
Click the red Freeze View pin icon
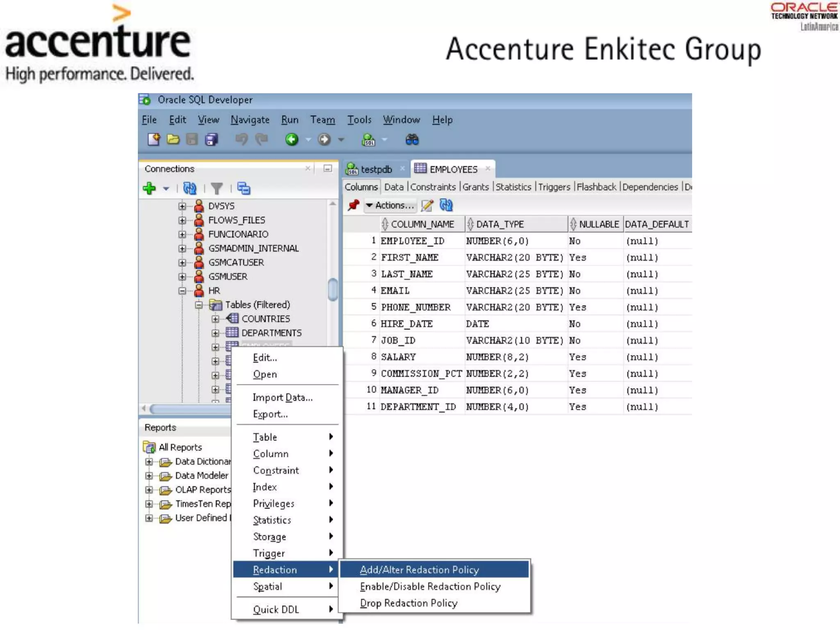coord(354,205)
